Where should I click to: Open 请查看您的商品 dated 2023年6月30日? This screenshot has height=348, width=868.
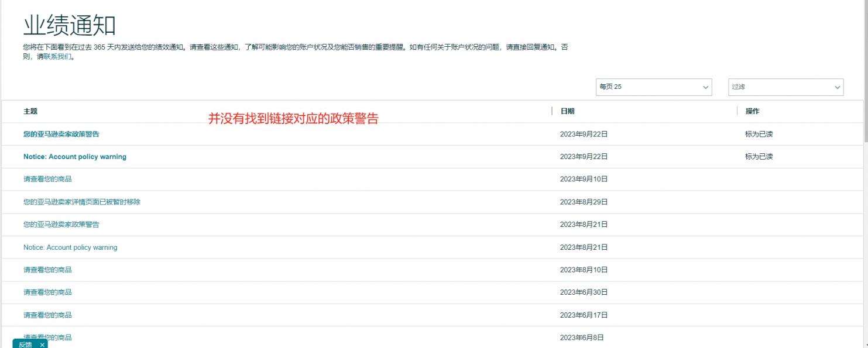[47, 292]
